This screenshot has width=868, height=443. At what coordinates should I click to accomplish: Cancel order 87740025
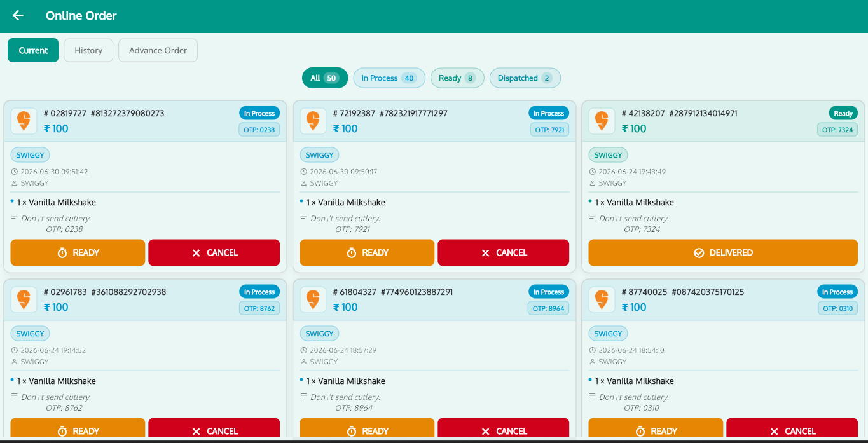(x=792, y=428)
